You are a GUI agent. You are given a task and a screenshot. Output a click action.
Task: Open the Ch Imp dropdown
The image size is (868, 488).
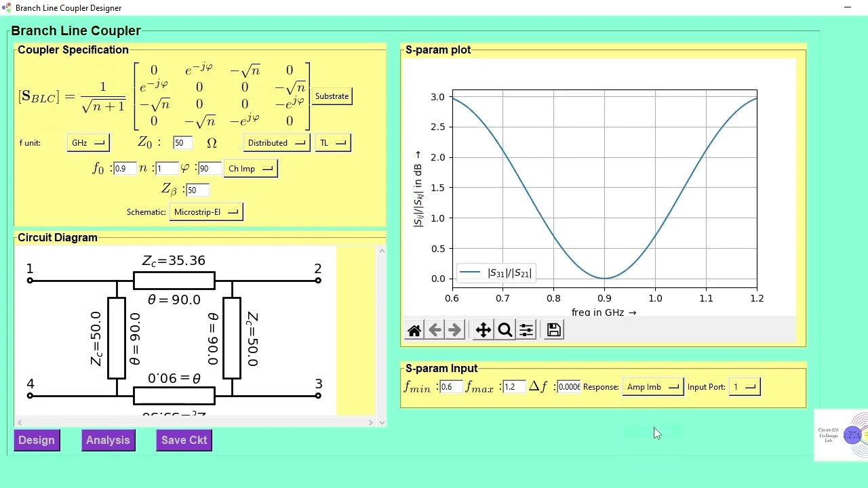pyautogui.click(x=250, y=169)
